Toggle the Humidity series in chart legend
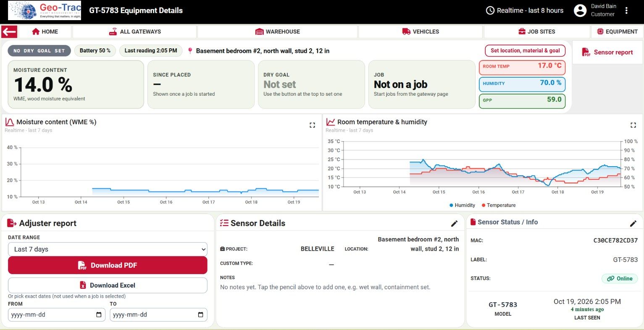This screenshot has height=330, width=644. [462, 205]
